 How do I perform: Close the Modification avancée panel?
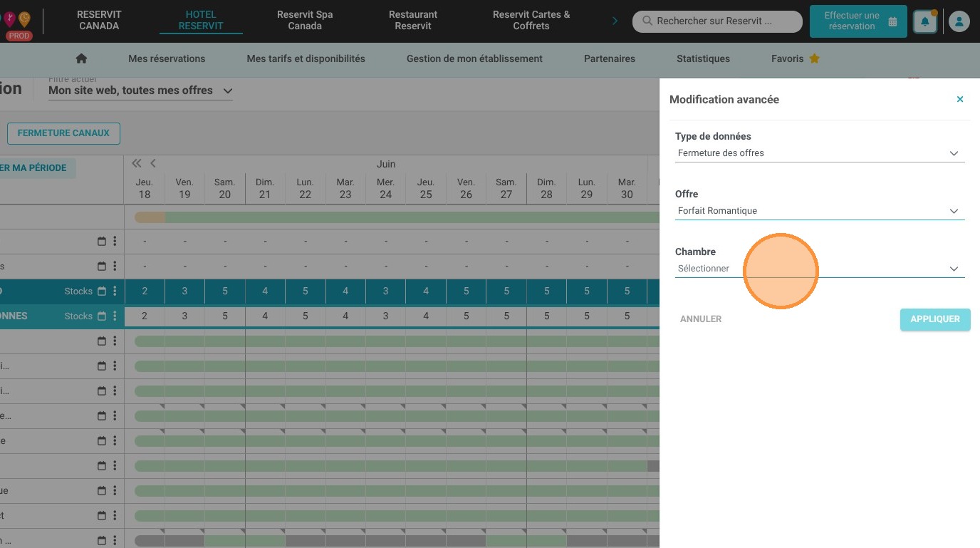tap(960, 99)
